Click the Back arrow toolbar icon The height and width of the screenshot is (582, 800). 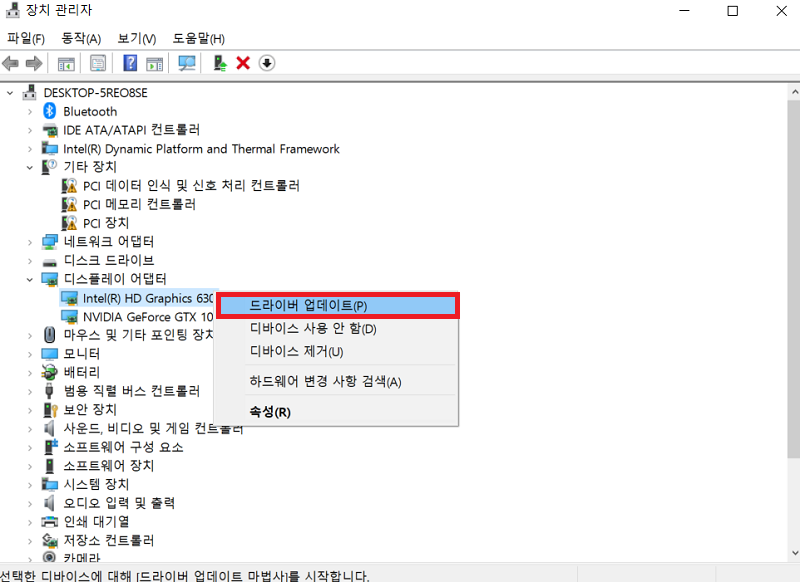pos(10,64)
